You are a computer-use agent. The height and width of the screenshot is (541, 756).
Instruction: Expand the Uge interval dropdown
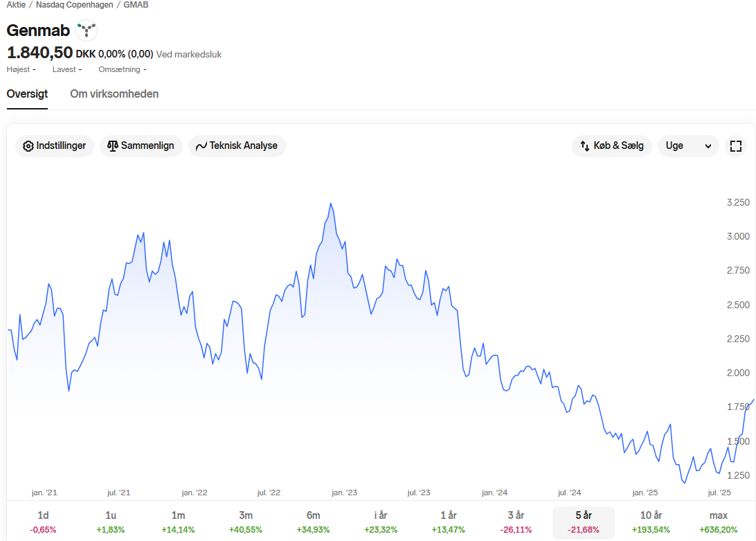pos(688,145)
